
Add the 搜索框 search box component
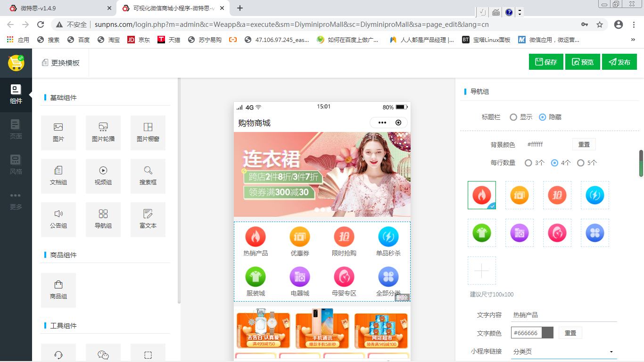click(x=148, y=176)
